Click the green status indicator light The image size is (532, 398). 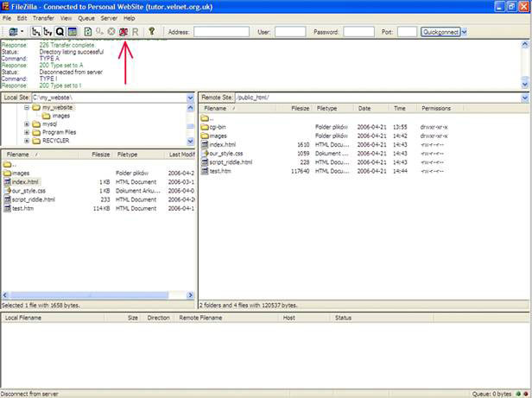pos(518,394)
